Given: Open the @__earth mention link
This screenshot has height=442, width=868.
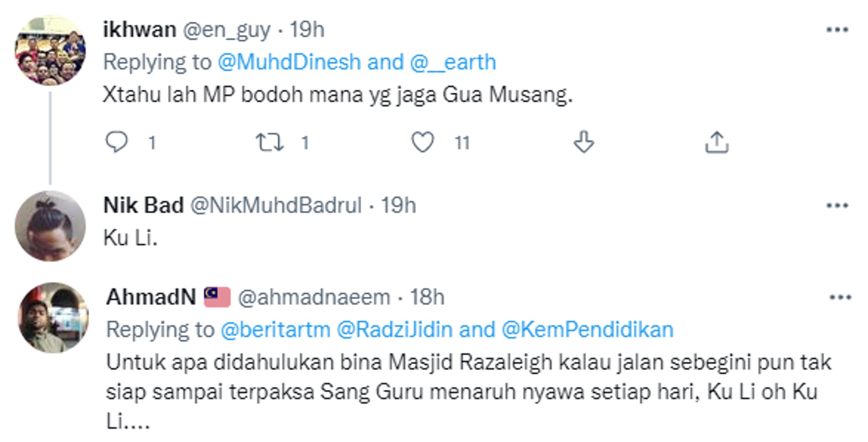Looking at the screenshot, I should coord(453,62).
